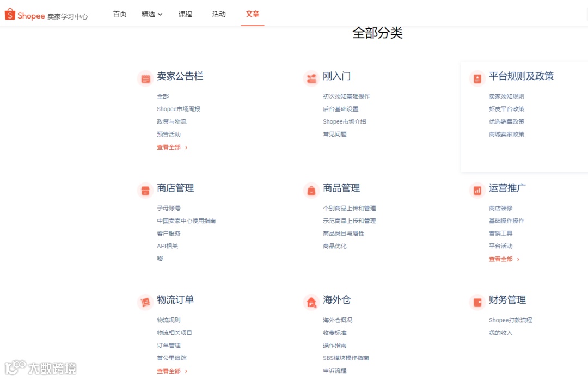Open 物流相关项目 link
The height and width of the screenshot is (379, 588).
click(174, 333)
